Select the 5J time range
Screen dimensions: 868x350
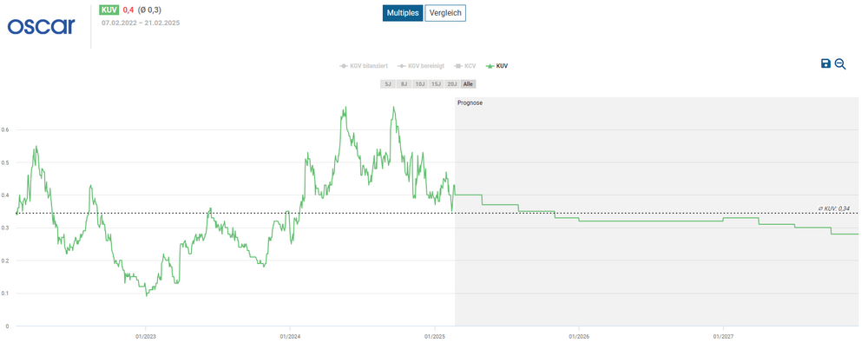pos(388,83)
